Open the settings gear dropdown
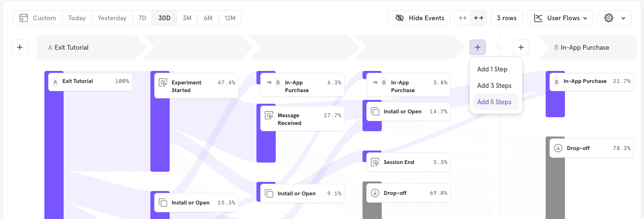644x219 pixels. 614,18
